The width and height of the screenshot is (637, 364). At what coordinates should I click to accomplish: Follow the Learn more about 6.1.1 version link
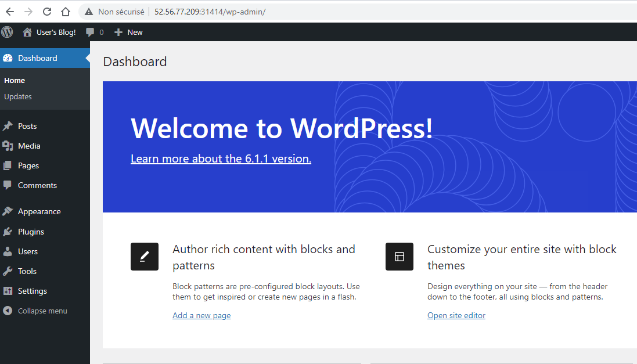[x=221, y=158]
